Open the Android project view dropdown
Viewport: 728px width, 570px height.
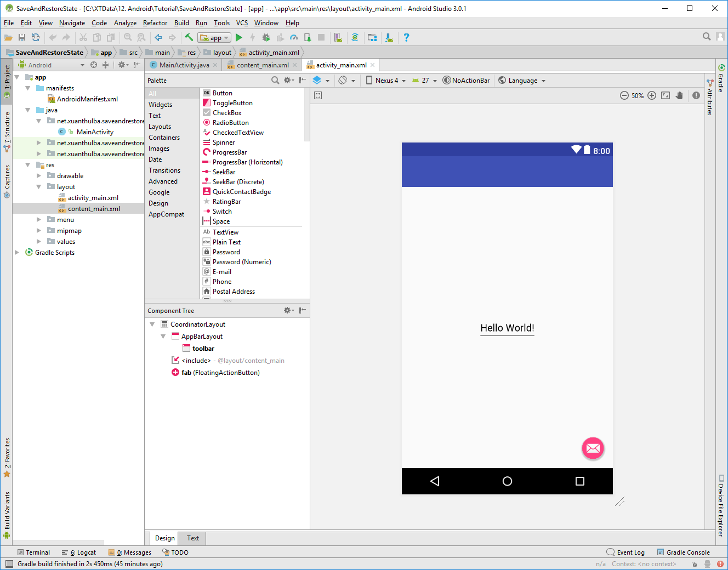point(52,65)
